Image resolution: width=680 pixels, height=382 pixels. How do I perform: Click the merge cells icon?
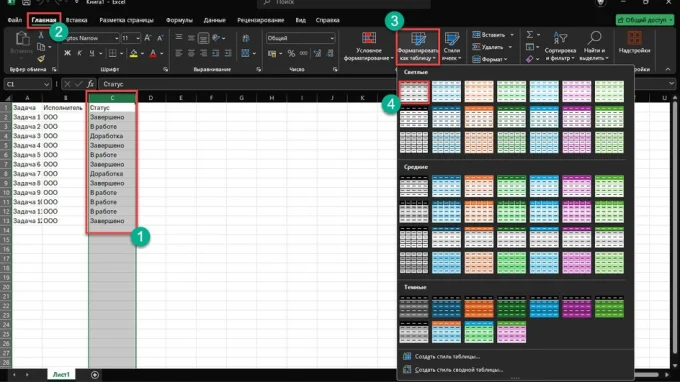pos(245,53)
